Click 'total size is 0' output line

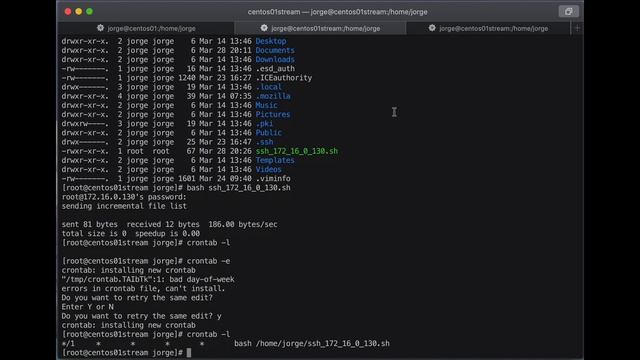(x=131, y=233)
